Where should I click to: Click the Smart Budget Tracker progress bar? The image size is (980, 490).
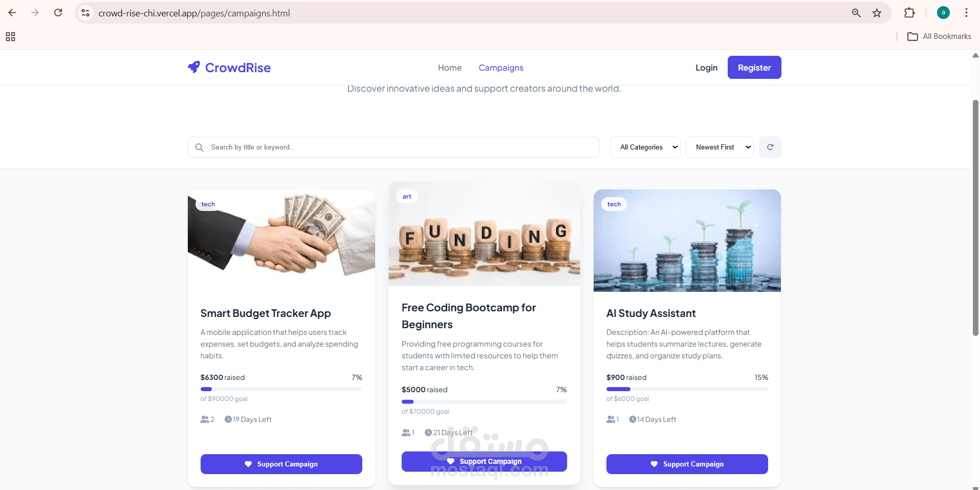(x=281, y=389)
